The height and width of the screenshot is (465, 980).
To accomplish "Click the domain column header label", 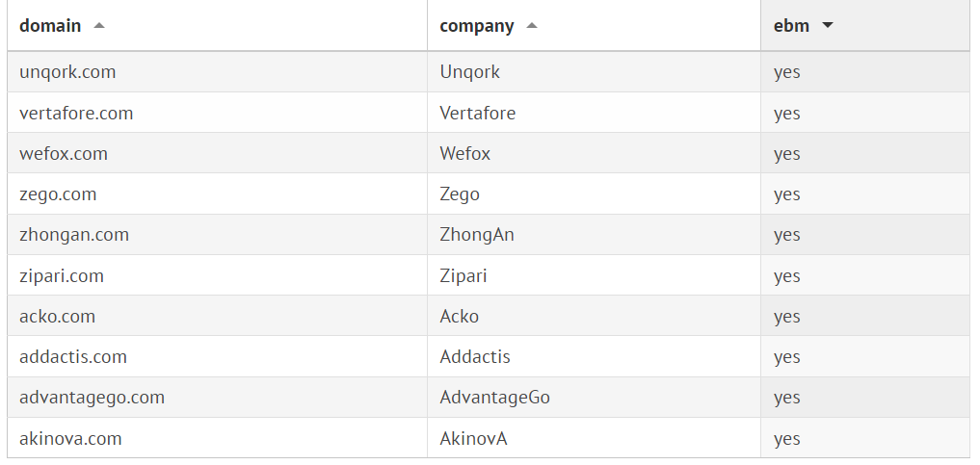I will point(50,26).
